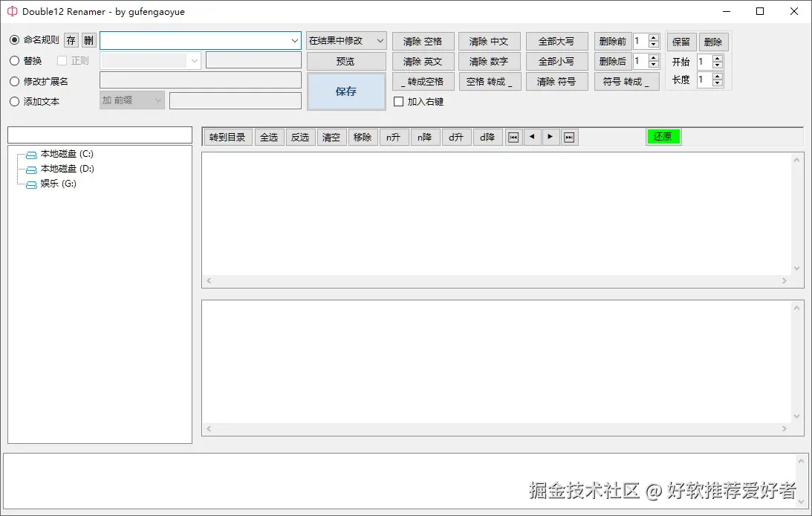This screenshot has width=812, height=516.
Task: Click 全部小写
Action: 556,61
